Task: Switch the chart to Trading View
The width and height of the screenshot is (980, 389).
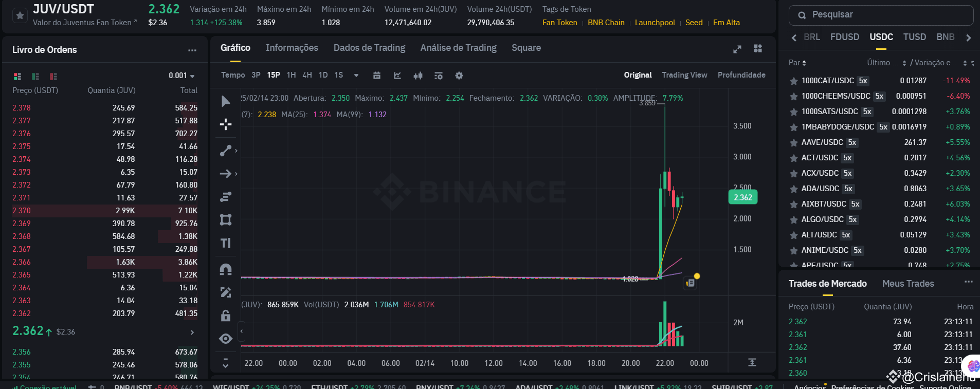Action: point(684,75)
